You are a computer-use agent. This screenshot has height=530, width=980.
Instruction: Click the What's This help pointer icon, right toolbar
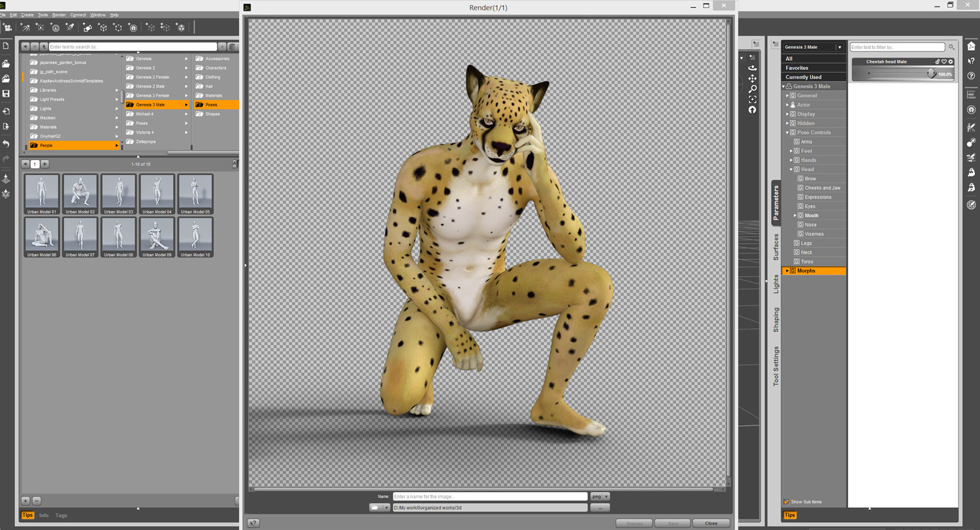tap(972, 61)
